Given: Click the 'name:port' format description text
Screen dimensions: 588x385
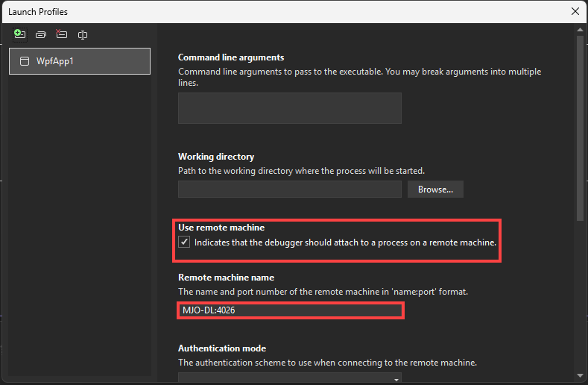Looking at the screenshot, I should (323, 292).
